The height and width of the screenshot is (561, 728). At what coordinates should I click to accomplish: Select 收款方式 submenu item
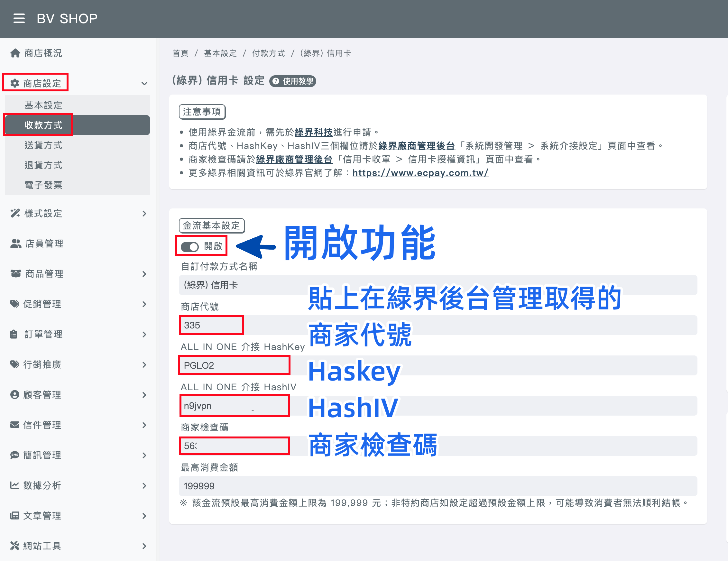click(77, 125)
